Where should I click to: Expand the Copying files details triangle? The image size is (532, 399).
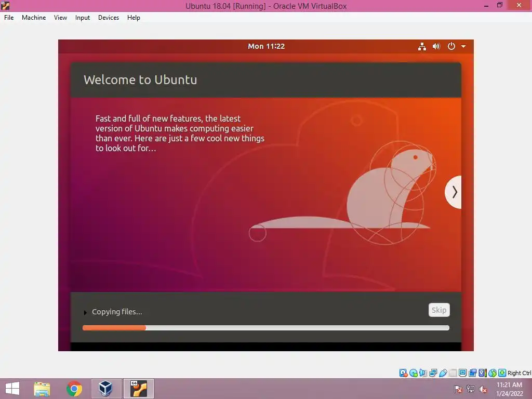[x=85, y=312]
